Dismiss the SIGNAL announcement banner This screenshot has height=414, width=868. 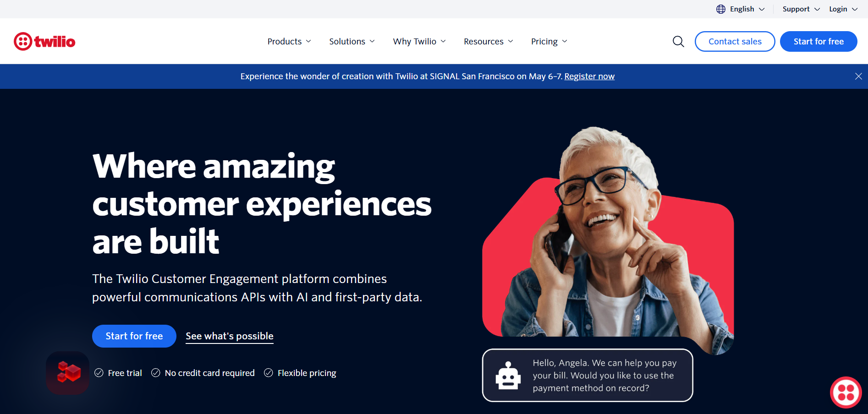[x=858, y=76]
